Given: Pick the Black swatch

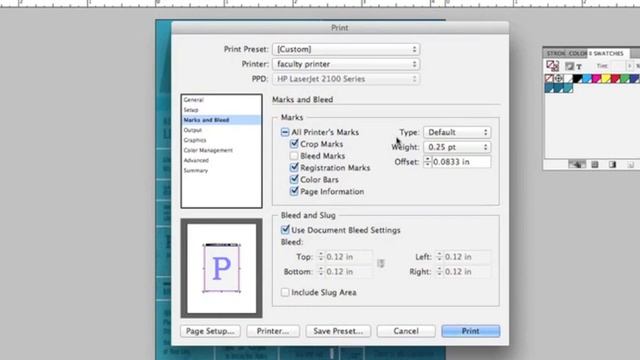Looking at the screenshot, I should pyautogui.click(x=578, y=78).
